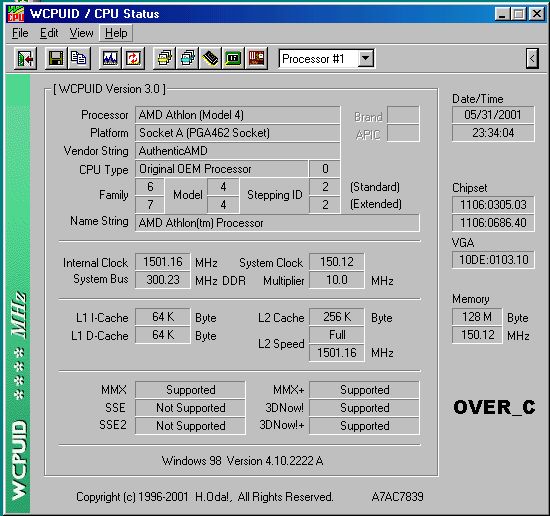This screenshot has height=516, width=550.
Task: Click the 'AuthenticAMD' vendor string field
Action: pos(237,151)
